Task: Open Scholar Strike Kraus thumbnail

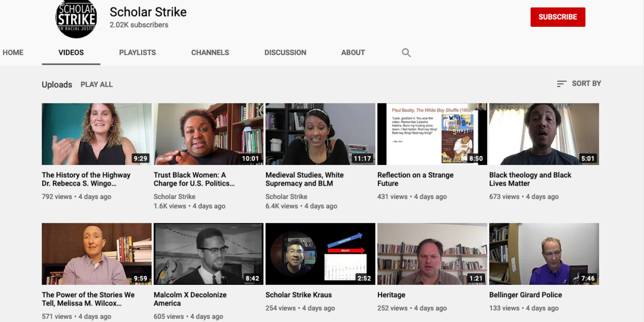Action: [320, 254]
